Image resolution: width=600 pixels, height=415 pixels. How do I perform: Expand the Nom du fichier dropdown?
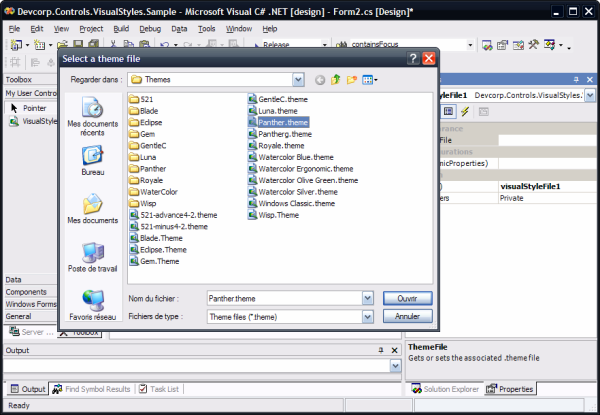point(367,298)
